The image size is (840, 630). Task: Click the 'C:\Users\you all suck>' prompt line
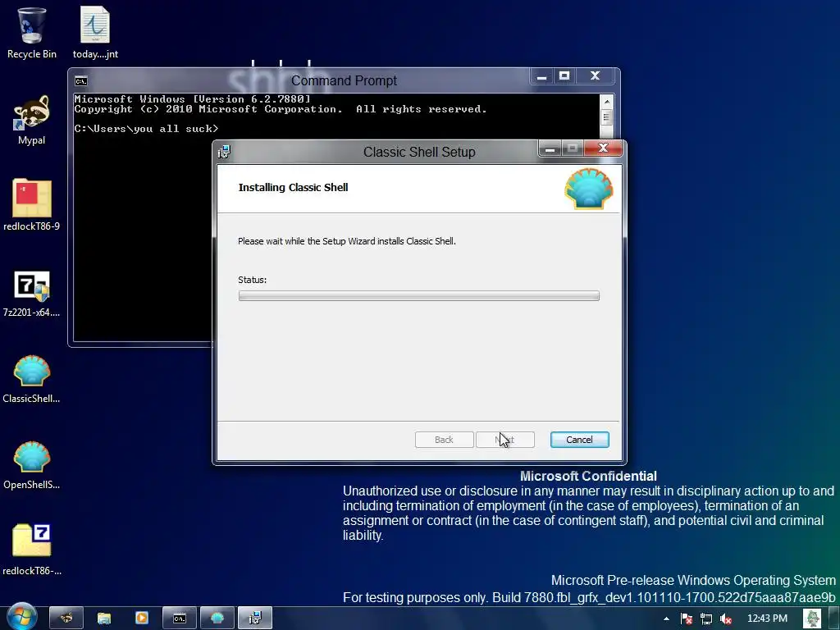click(146, 129)
